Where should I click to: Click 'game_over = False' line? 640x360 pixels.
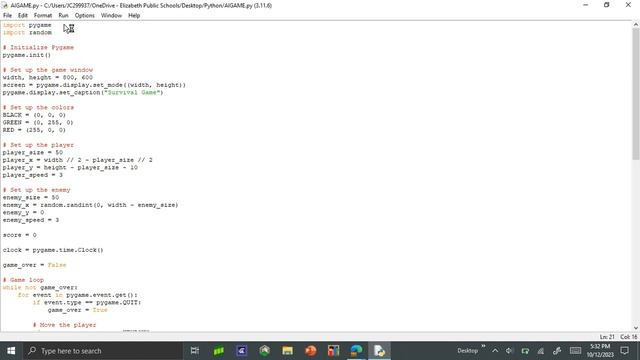click(x=34, y=265)
